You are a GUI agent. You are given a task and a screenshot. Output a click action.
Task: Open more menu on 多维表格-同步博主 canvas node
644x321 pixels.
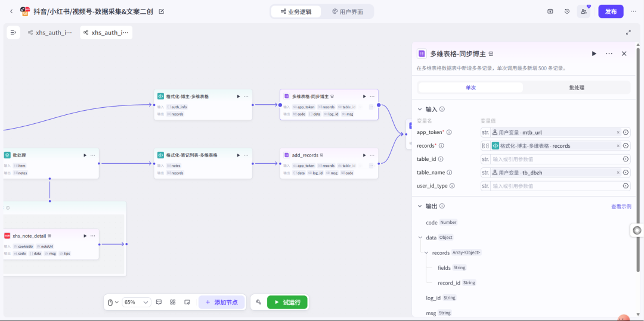pyautogui.click(x=372, y=96)
